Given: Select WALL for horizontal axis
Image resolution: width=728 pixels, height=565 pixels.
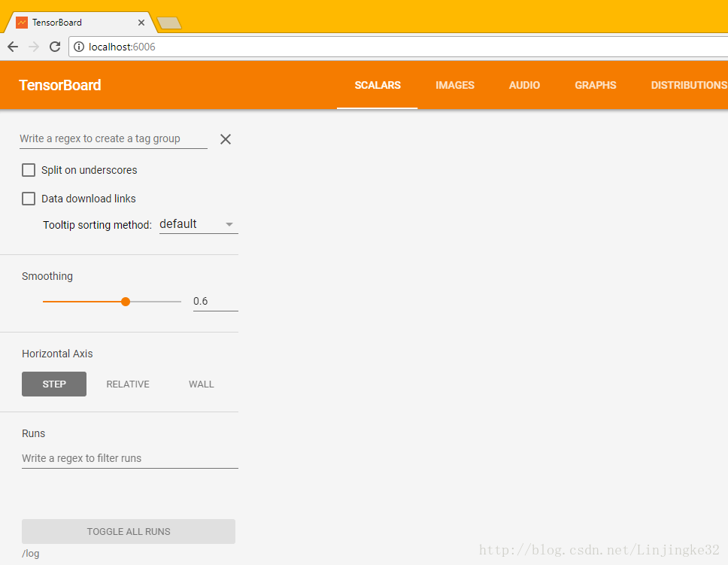Looking at the screenshot, I should [201, 384].
